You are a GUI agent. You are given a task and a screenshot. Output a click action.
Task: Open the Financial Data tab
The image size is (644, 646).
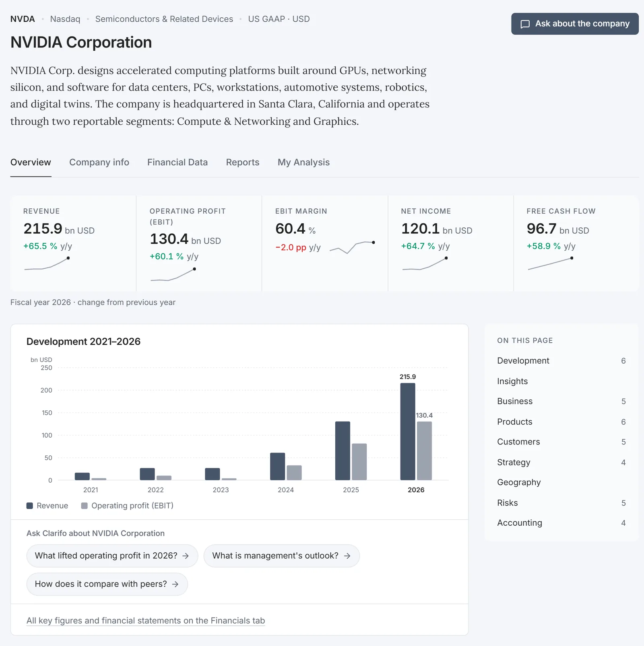[178, 163]
